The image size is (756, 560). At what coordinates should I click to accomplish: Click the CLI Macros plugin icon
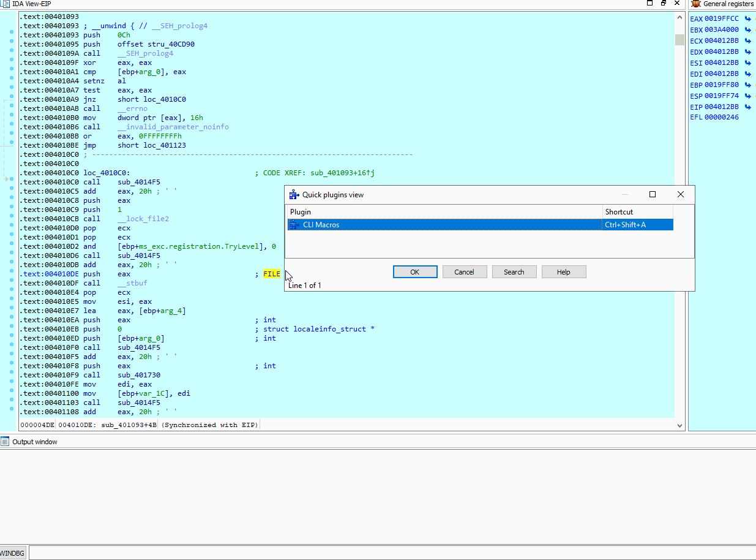pyautogui.click(x=294, y=225)
